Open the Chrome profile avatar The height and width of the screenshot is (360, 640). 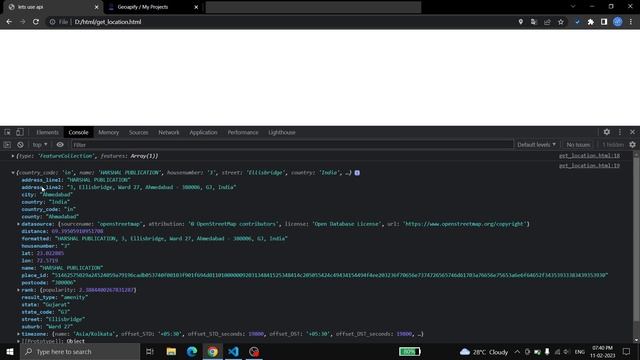618,22
